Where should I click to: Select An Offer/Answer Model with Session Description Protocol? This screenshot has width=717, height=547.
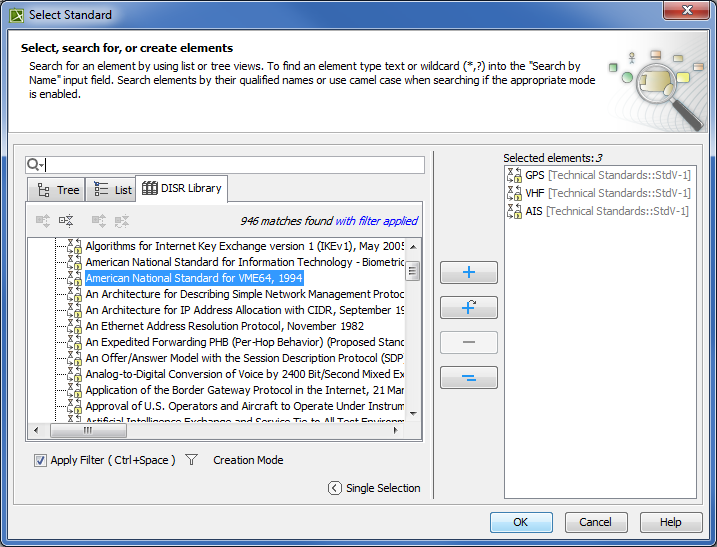(245, 358)
